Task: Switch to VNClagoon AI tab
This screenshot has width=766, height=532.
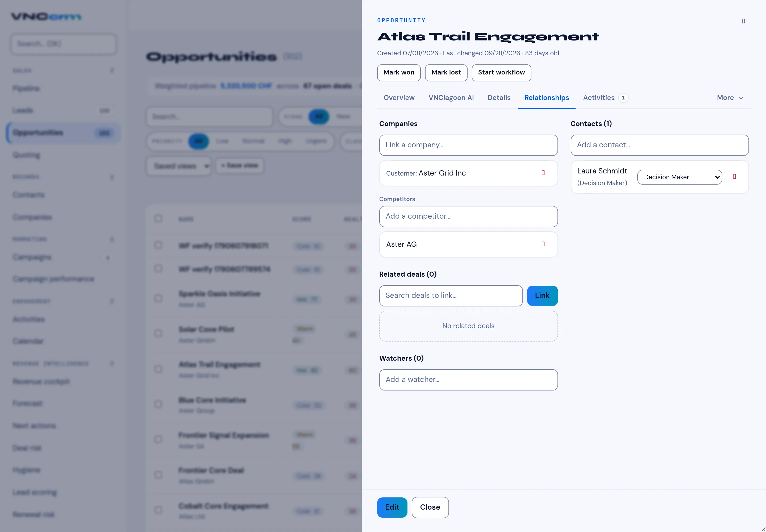Action: (451, 98)
